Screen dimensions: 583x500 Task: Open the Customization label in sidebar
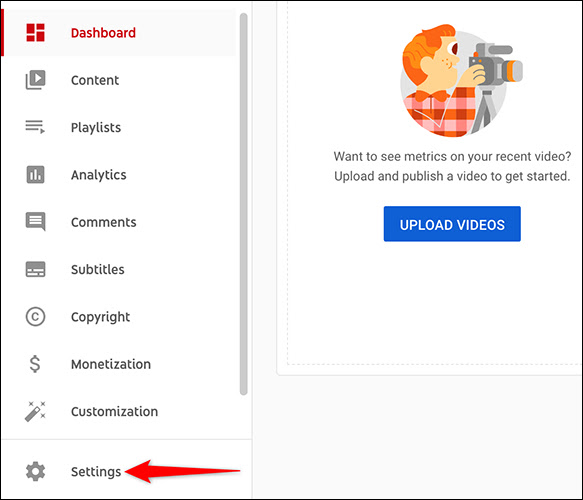(x=115, y=412)
